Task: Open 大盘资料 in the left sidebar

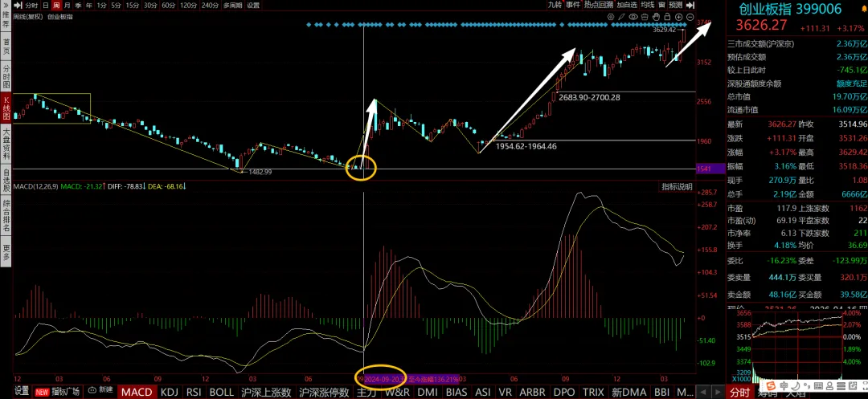Action: pyautogui.click(x=6, y=144)
